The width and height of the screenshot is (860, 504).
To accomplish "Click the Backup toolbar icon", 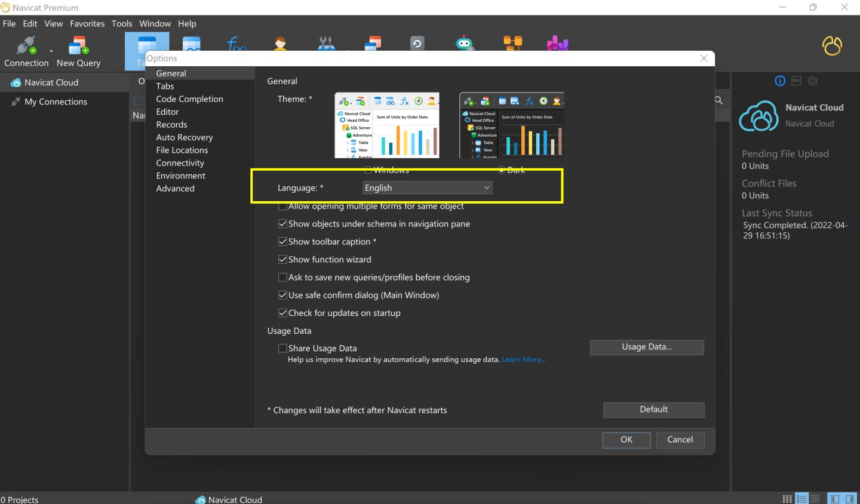I will (417, 44).
